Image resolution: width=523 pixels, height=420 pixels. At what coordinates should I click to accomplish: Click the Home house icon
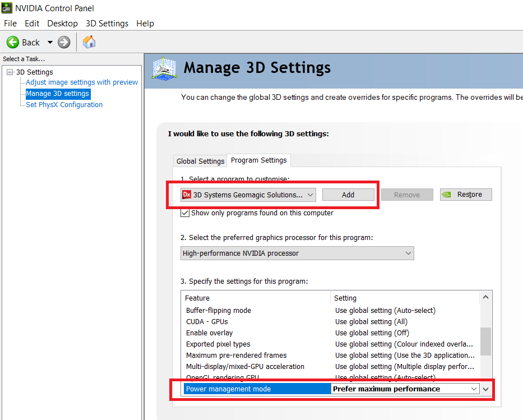point(89,42)
